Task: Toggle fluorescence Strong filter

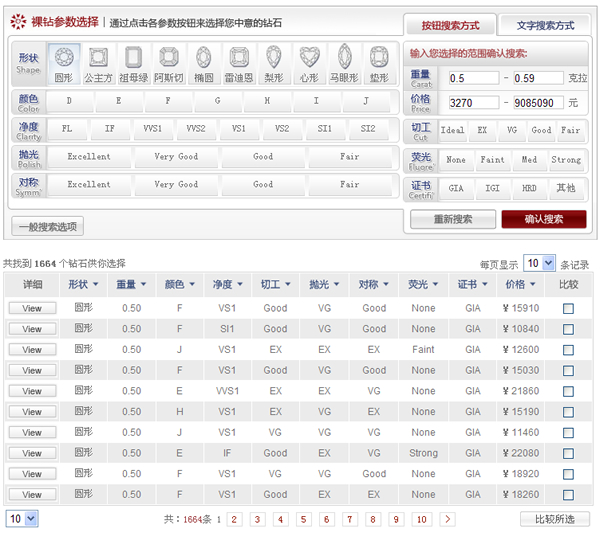Action: tap(566, 160)
